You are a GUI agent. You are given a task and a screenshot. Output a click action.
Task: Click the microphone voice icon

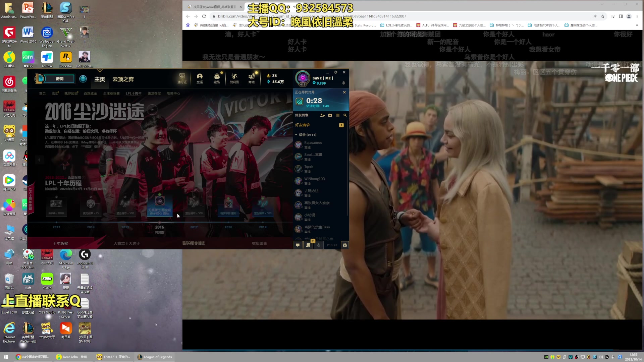click(x=319, y=245)
